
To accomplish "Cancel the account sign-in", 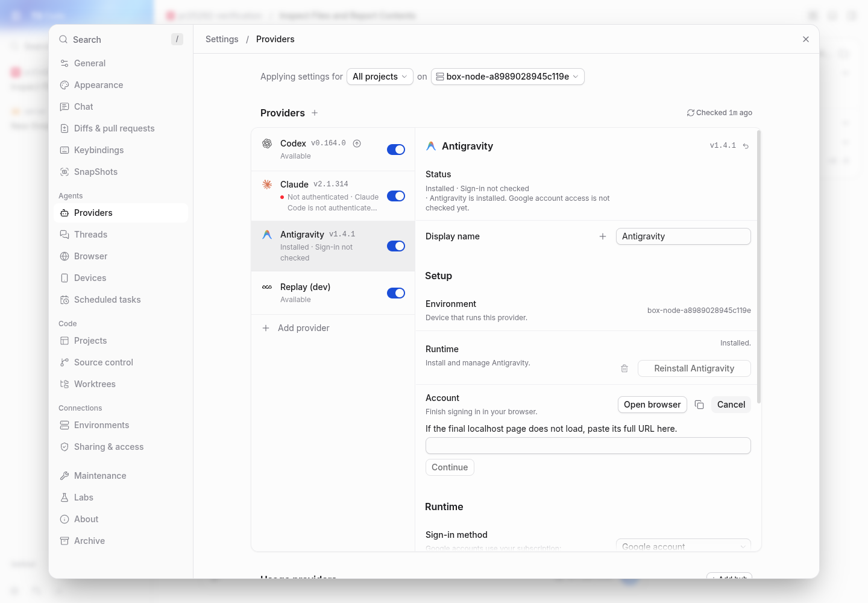I will [731, 405].
